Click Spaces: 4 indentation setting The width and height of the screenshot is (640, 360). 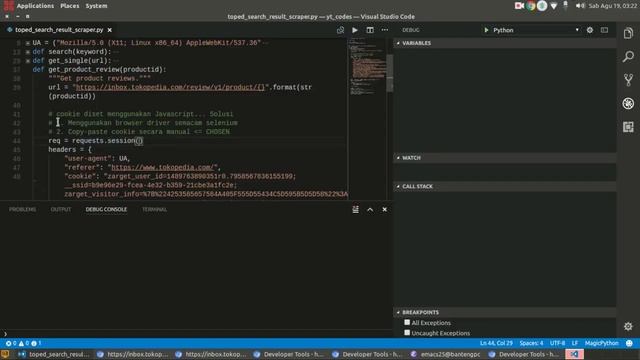click(x=531, y=343)
